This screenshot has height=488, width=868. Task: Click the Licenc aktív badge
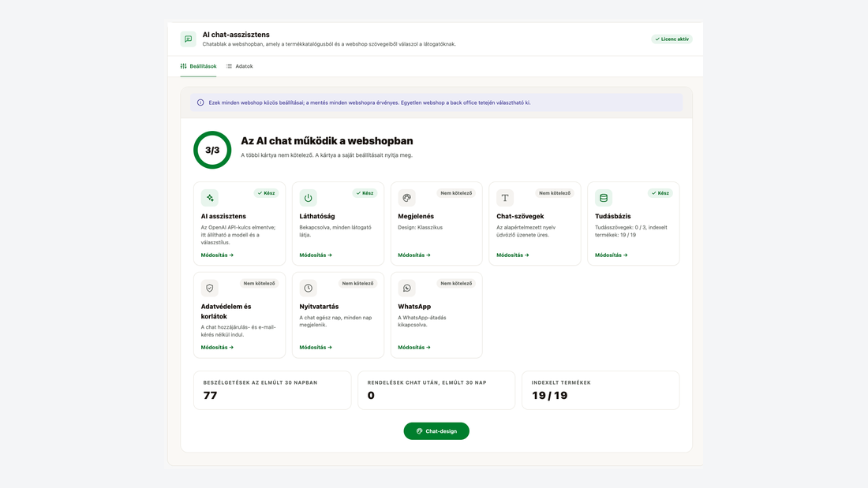[672, 39]
